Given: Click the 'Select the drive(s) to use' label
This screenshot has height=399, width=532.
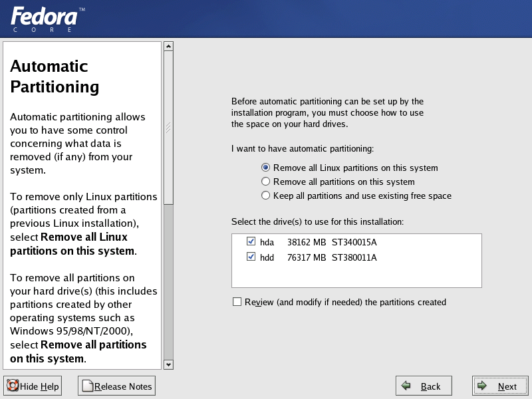Looking at the screenshot, I should pyautogui.click(x=318, y=221).
